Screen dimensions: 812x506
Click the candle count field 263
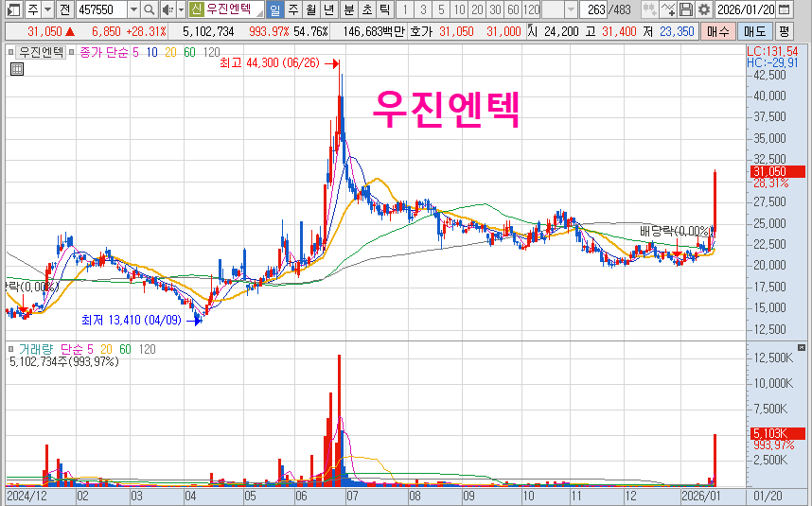point(595,9)
